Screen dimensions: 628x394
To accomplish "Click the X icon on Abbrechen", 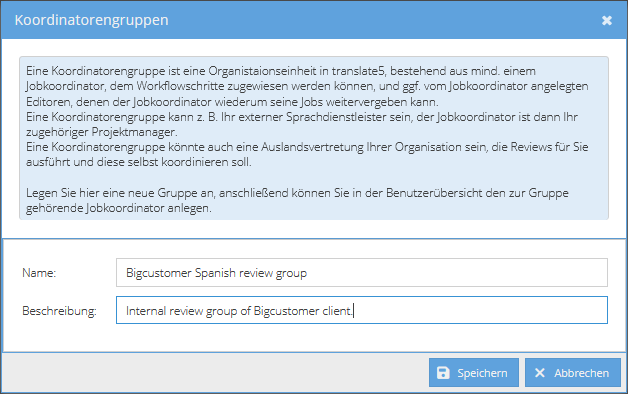I will (x=540, y=373).
